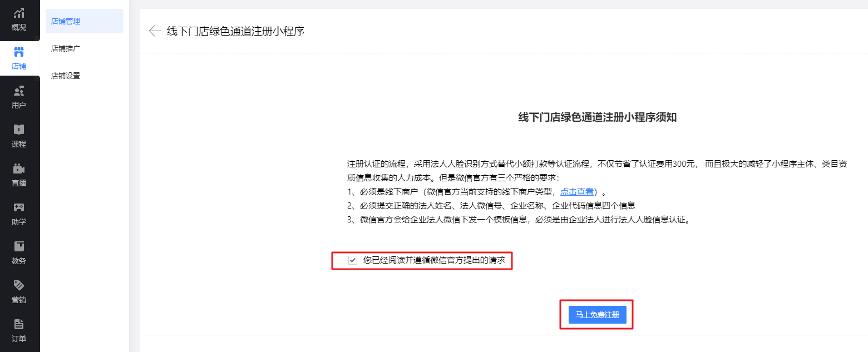868x352 pixels.
Task: Uncheck 您已经阅读并遵循微信官方提出的请求 checkbox
Action: click(352, 260)
